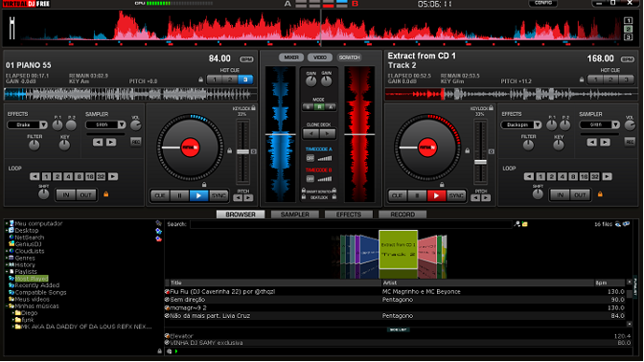Clone deck to the left
Viewport: 644px width, 362px height.
[x=310, y=133]
